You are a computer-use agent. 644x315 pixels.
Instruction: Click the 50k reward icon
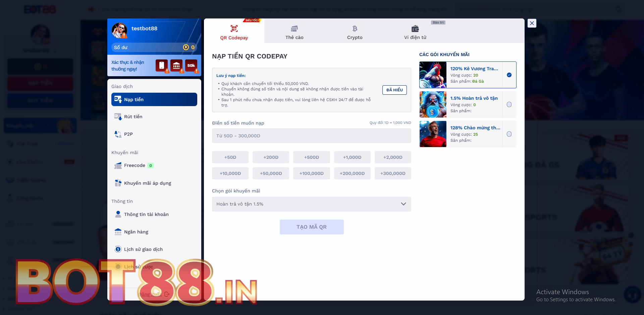point(191,65)
